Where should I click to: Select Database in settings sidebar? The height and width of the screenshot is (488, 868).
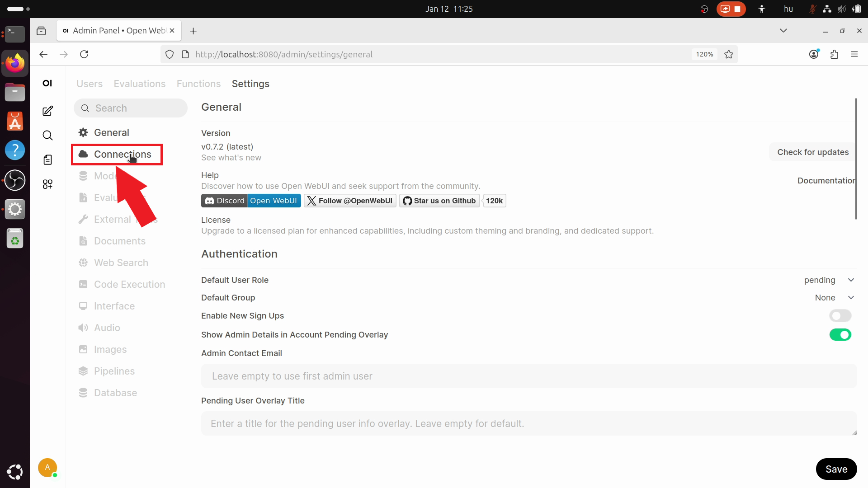115,393
